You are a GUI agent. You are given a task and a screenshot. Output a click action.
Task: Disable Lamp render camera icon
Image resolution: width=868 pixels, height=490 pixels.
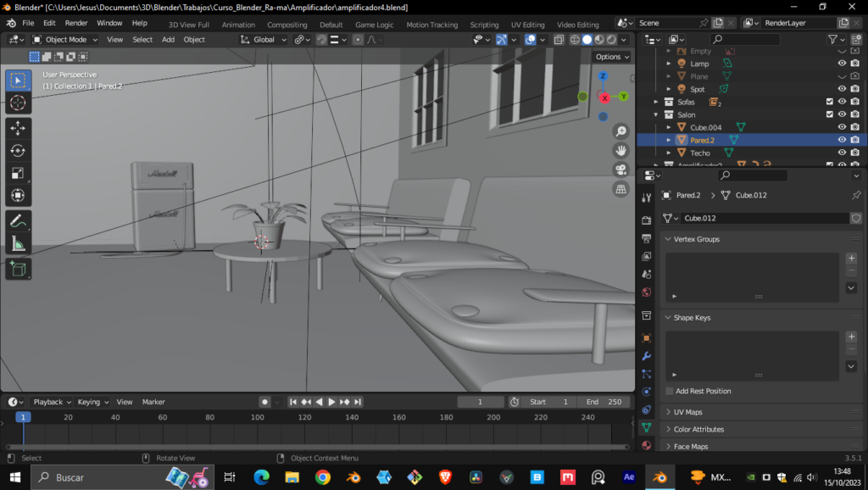pyautogui.click(x=854, y=64)
